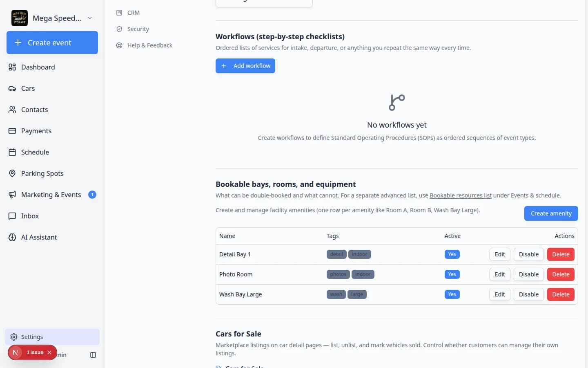This screenshot has height=368, width=588.
Task: Disable the Photo Room amenity
Action: (529, 274)
